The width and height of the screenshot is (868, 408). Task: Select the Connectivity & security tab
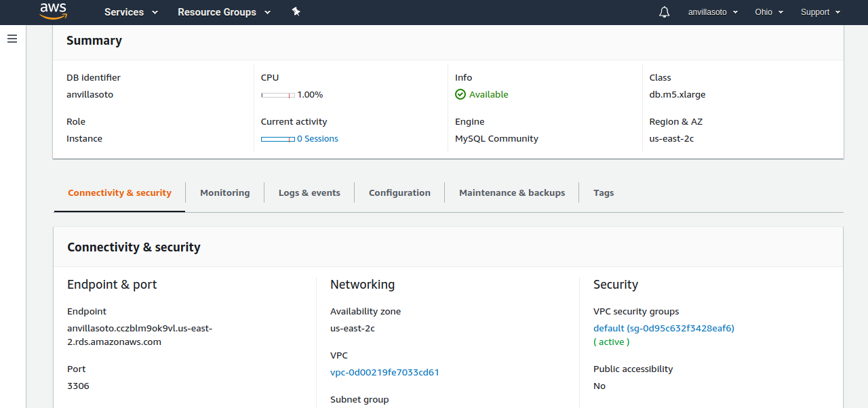119,193
